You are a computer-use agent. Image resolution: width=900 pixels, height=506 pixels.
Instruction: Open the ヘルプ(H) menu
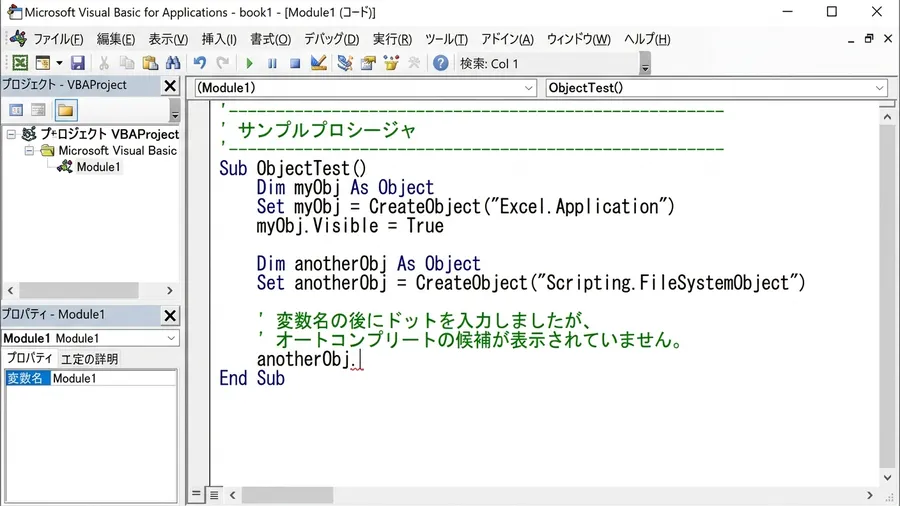pos(647,39)
